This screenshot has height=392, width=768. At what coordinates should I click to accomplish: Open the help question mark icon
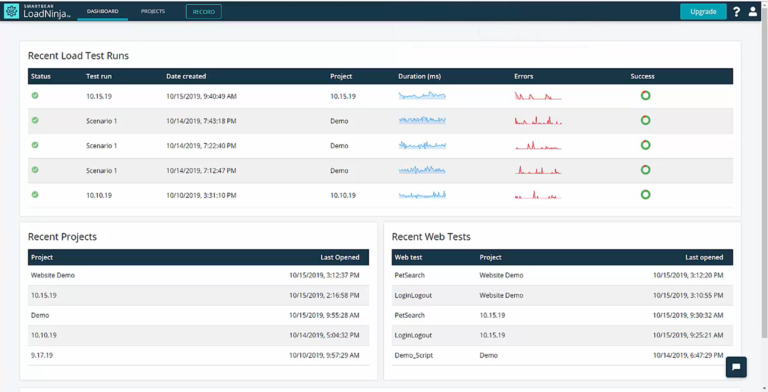pyautogui.click(x=737, y=12)
